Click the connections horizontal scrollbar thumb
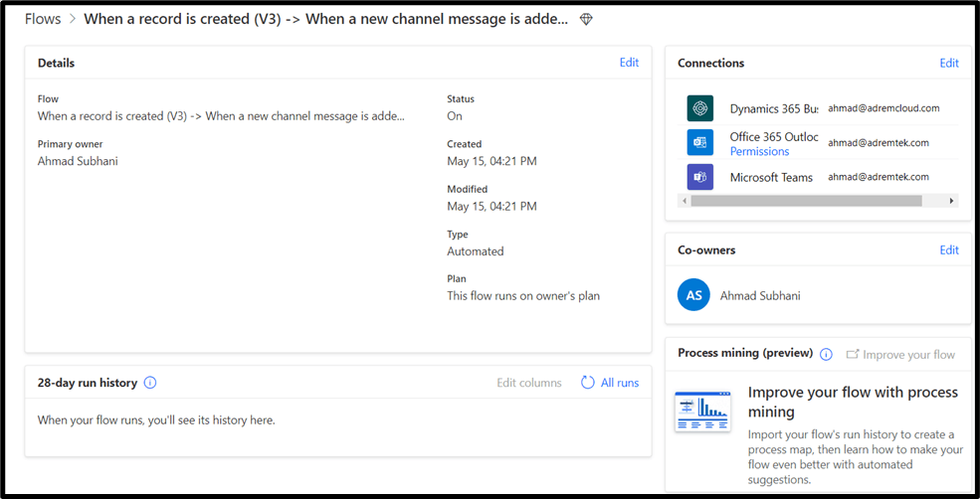 point(806,201)
